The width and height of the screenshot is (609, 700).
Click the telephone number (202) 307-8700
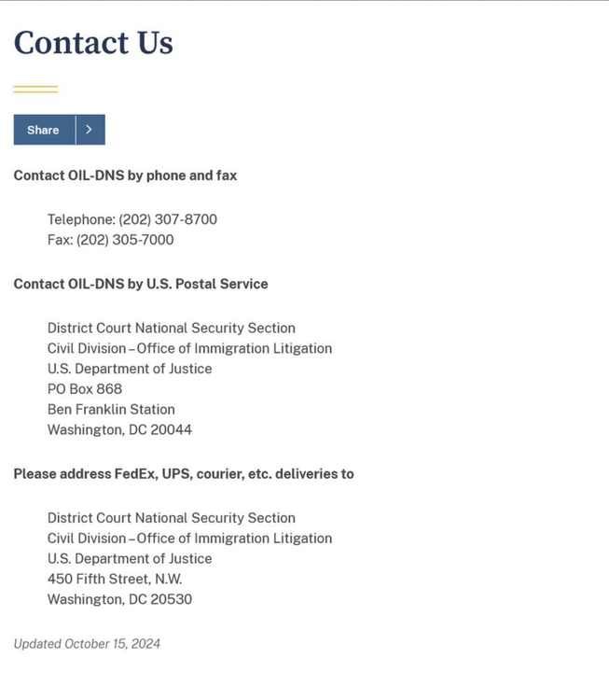(168, 219)
